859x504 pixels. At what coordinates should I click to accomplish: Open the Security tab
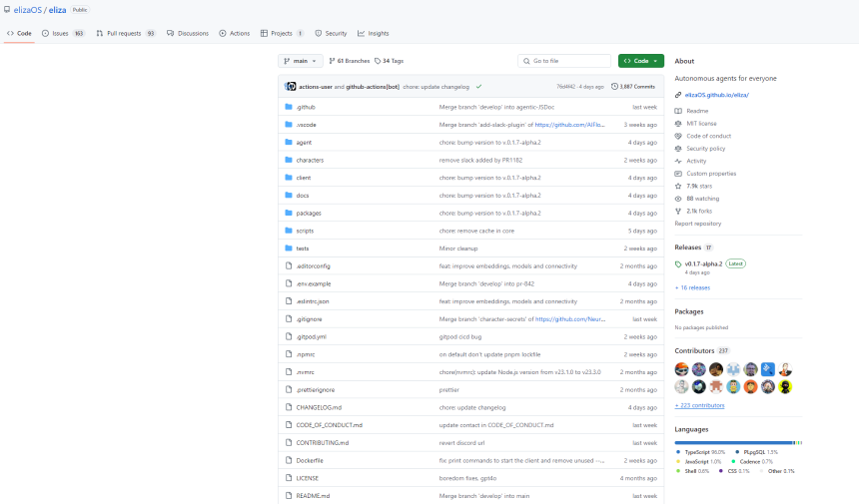(x=331, y=33)
